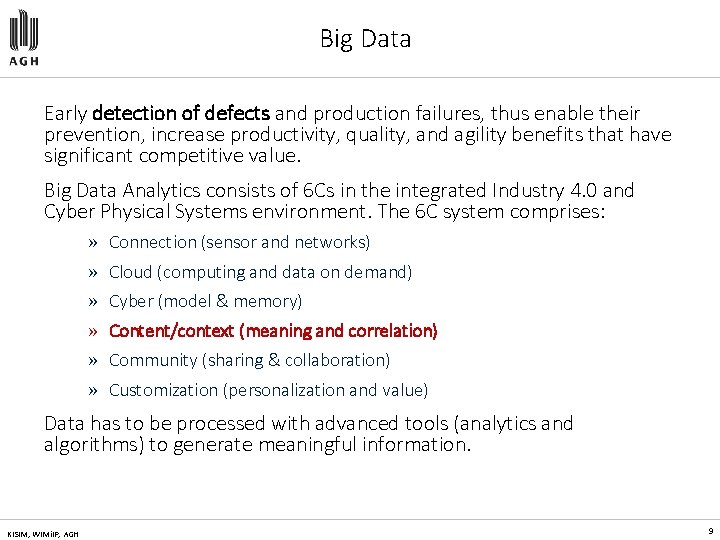Click the AGH logo icon

26,30
